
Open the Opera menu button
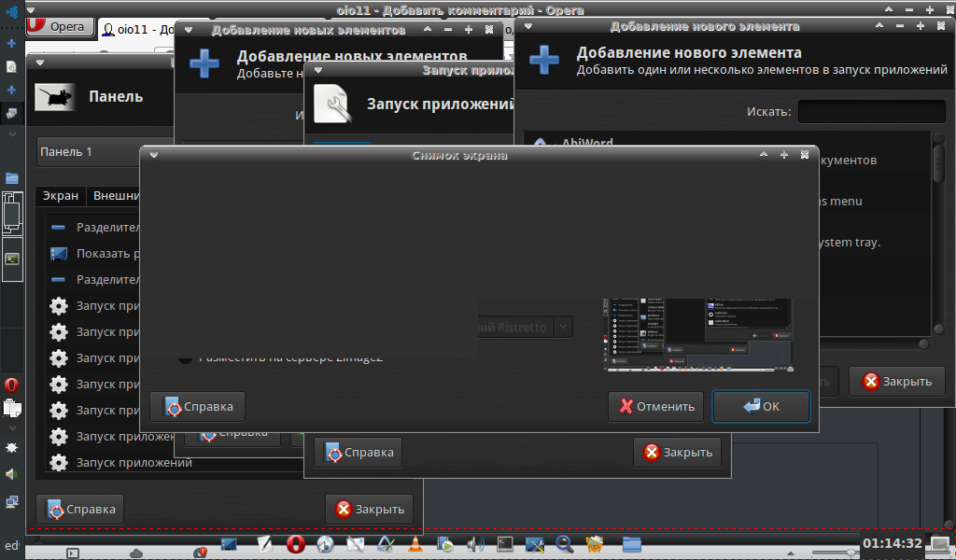pos(60,27)
